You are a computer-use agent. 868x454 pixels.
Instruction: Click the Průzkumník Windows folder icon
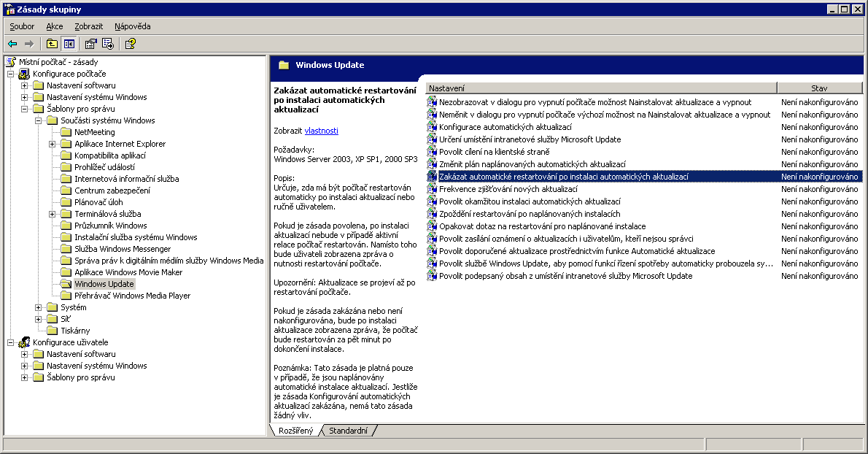pos(66,226)
